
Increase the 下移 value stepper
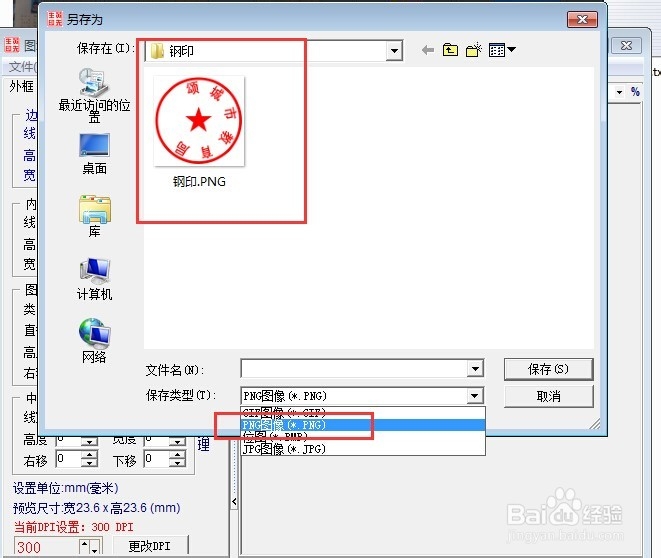(x=177, y=454)
